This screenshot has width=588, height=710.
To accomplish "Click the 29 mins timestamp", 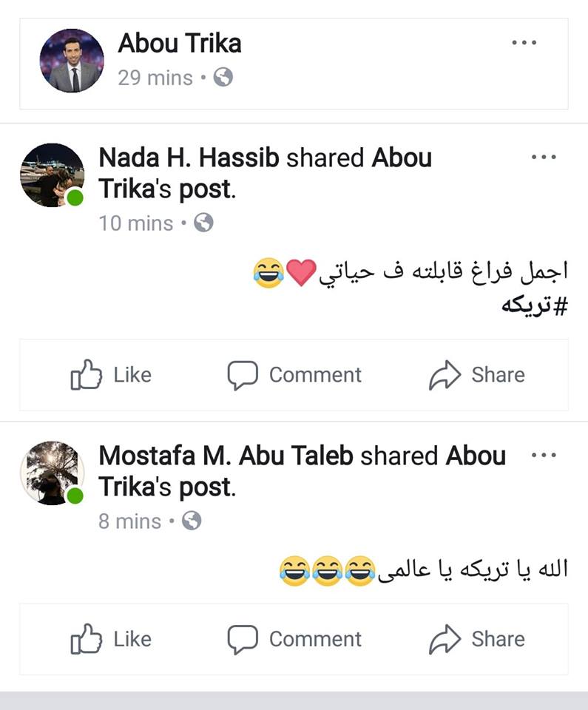I will coord(155,78).
